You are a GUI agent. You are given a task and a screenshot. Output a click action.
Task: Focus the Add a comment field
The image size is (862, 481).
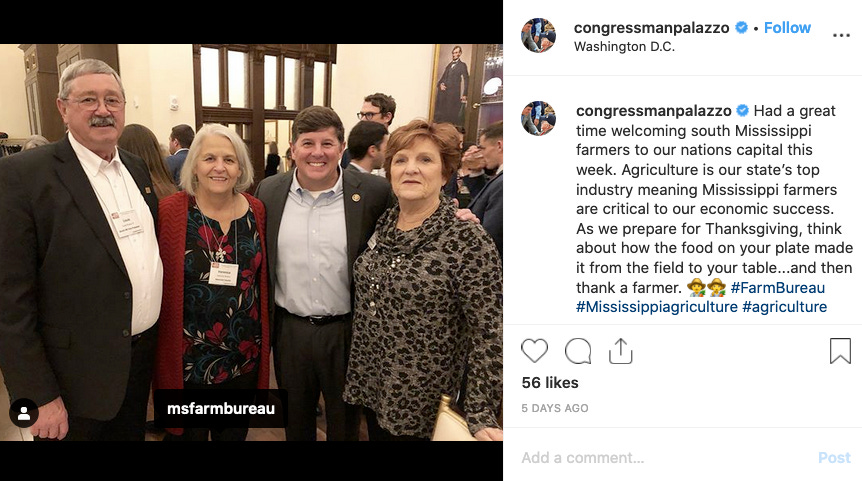tap(662, 458)
